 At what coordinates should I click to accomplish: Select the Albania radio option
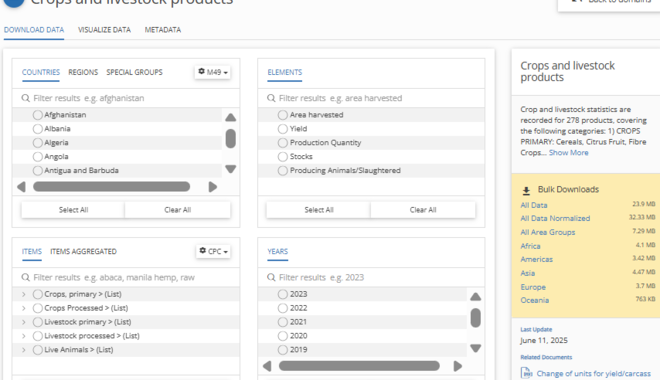tap(37, 128)
